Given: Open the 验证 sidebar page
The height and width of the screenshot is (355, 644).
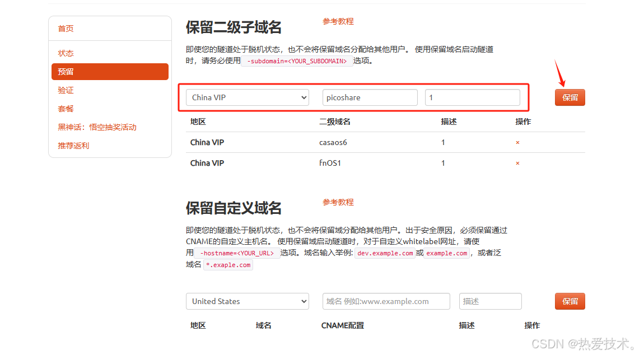Looking at the screenshot, I should coord(66,90).
